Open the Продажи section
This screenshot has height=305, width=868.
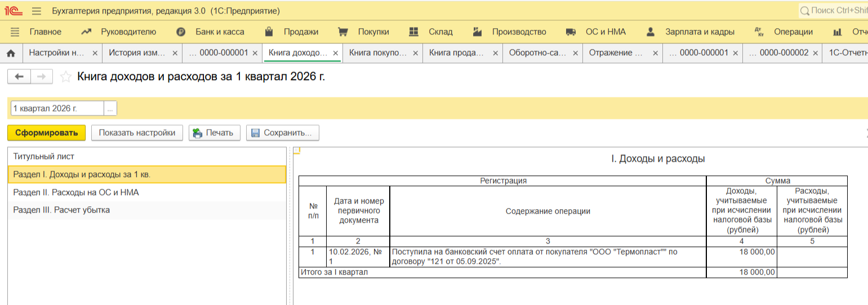[x=301, y=32]
